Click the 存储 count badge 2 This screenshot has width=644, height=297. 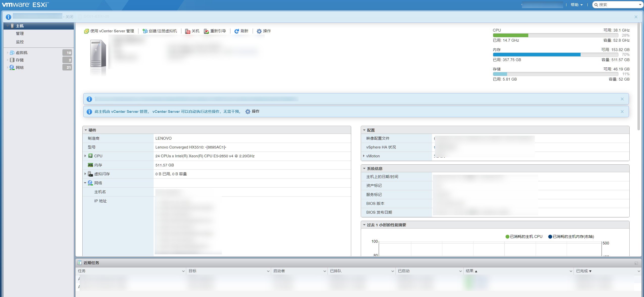(x=67, y=60)
